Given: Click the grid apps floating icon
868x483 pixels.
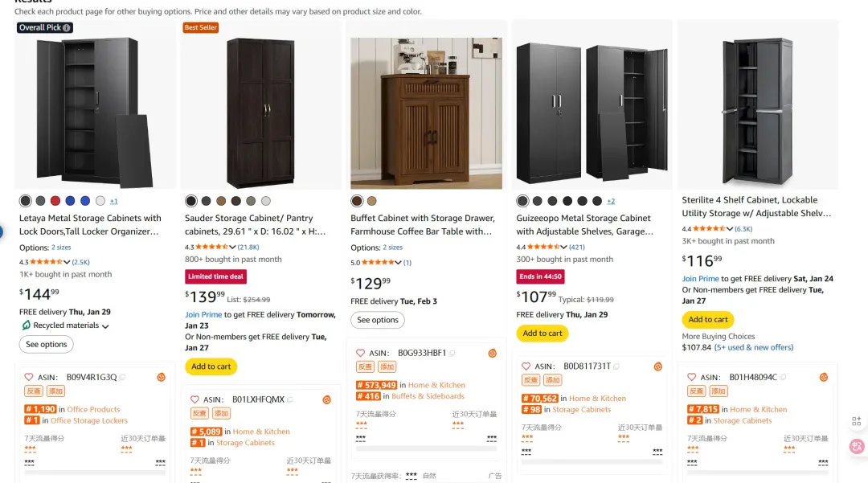Looking at the screenshot, I should pyautogui.click(x=857, y=422).
